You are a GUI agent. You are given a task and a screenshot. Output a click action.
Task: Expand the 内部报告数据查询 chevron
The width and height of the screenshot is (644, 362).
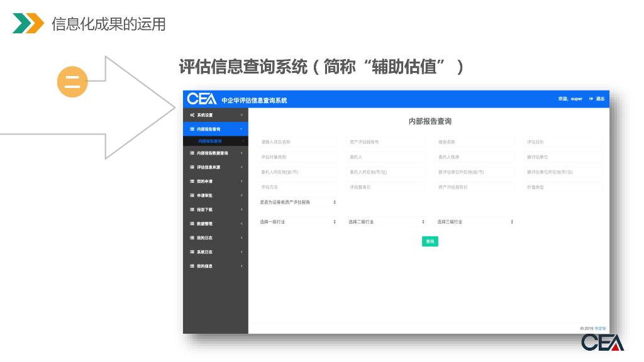pyautogui.click(x=241, y=153)
